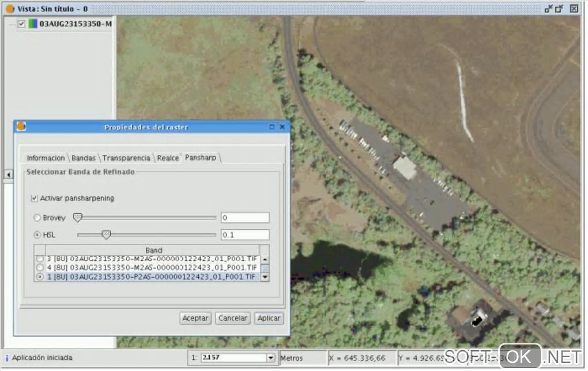Collapse the layer panel with left arrow
The width and height of the screenshot is (588, 371).
pyautogui.click(x=8, y=175)
